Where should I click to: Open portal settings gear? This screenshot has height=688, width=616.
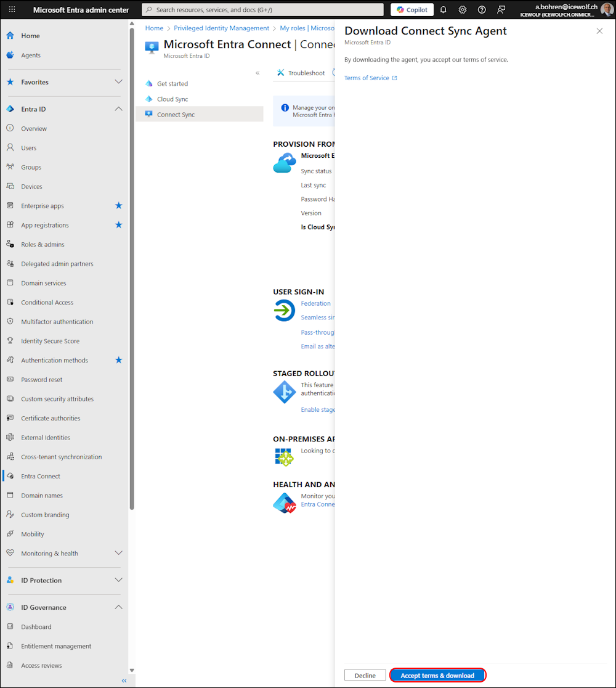pos(463,10)
